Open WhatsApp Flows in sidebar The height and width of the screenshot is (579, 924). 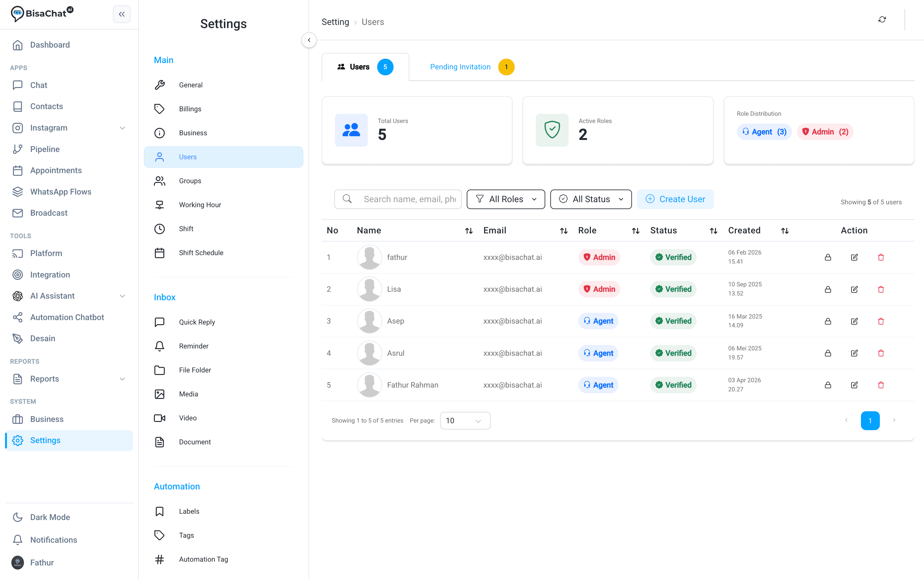69,191
